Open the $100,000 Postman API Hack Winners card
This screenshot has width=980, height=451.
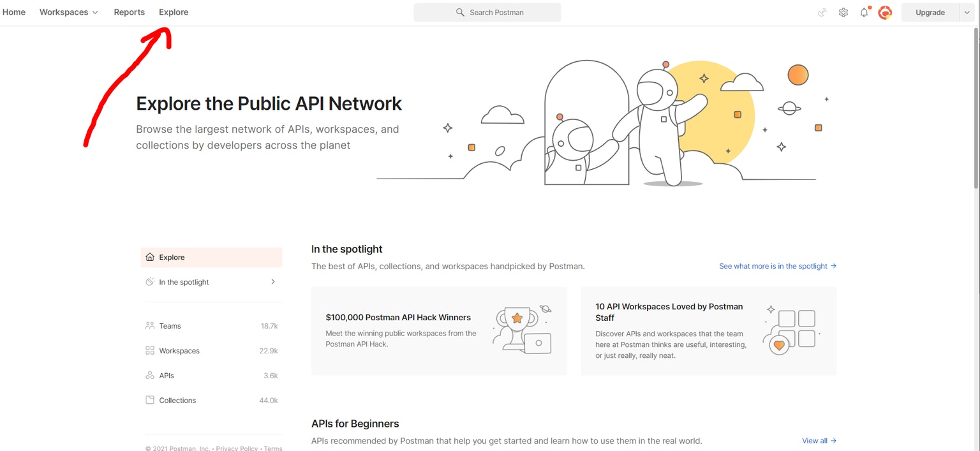439,330
